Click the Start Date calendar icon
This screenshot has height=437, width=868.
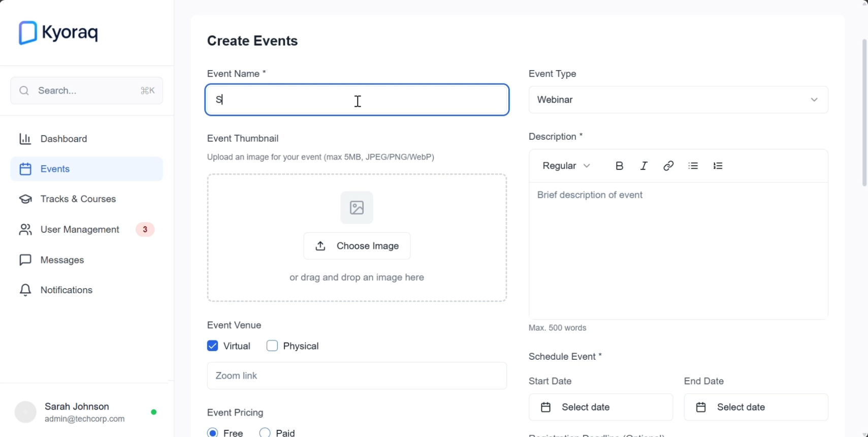(545, 407)
